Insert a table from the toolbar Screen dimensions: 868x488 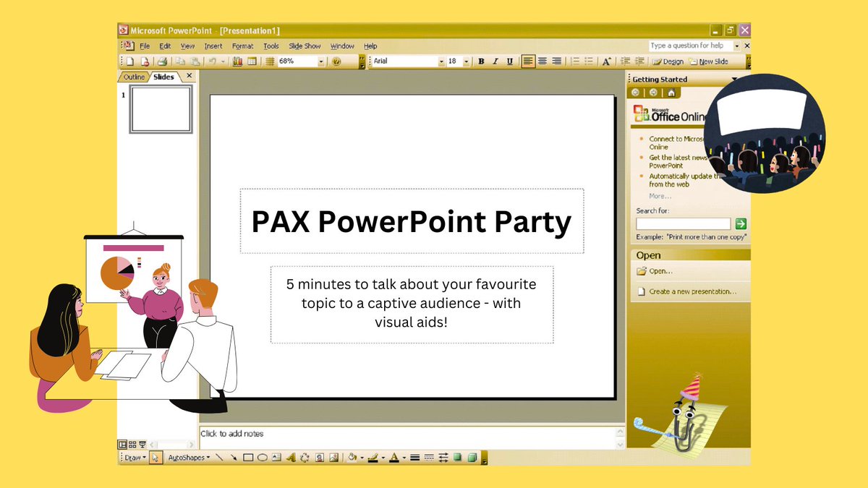pos(252,61)
